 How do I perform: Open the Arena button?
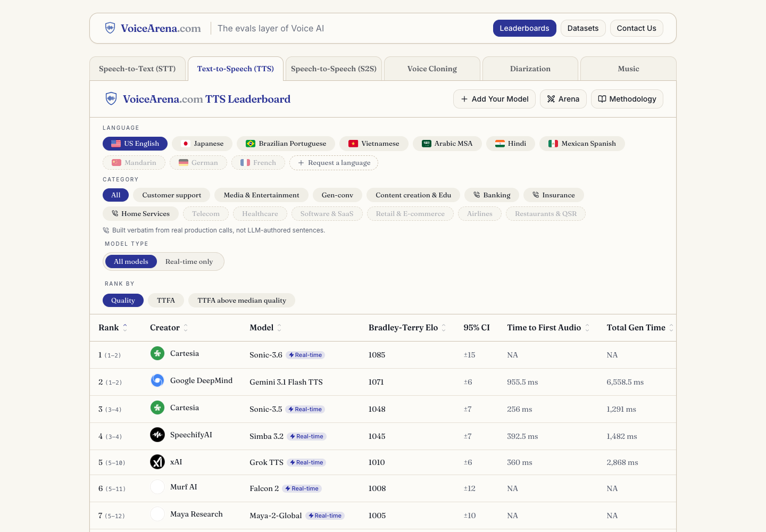click(563, 99)
